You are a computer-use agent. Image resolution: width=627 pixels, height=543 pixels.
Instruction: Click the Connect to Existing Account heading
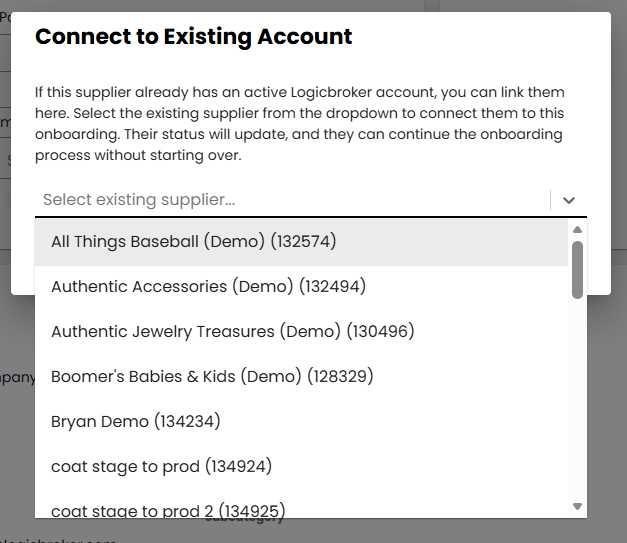click(193, 37)
